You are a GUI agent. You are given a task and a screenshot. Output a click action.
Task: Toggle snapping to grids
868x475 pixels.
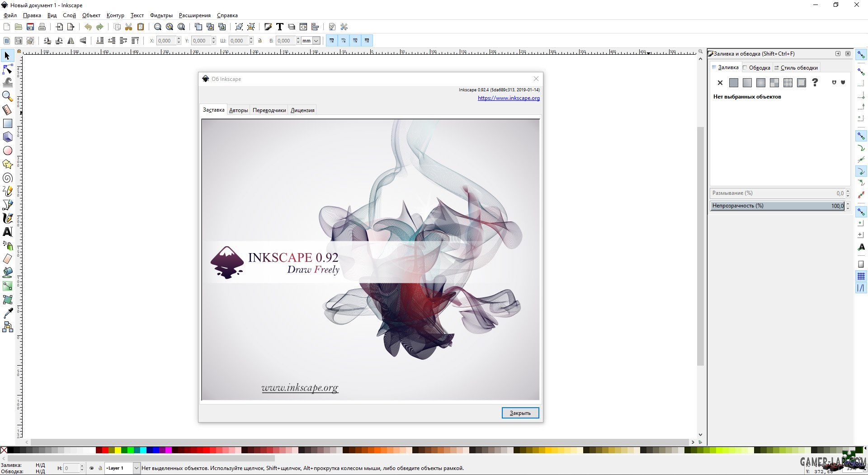point(861,276)
